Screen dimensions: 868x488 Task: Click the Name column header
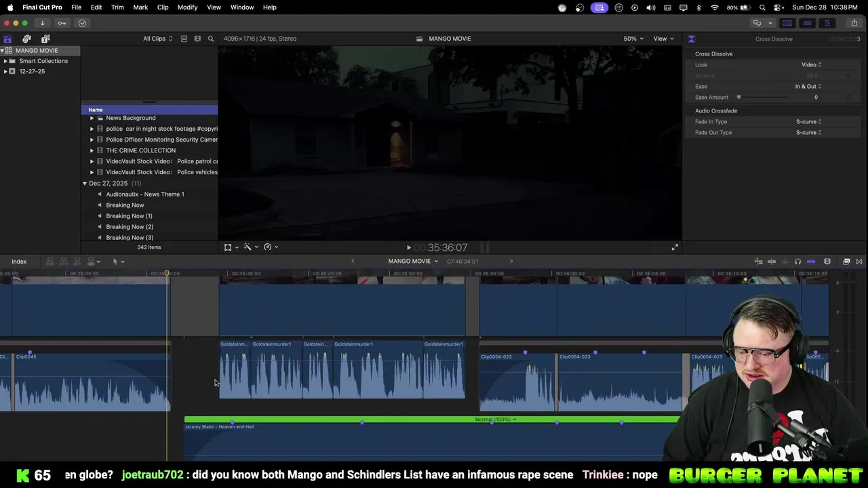tap(149, 110)
